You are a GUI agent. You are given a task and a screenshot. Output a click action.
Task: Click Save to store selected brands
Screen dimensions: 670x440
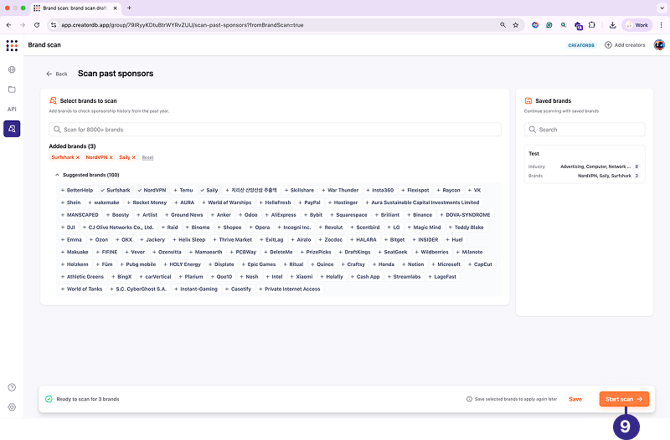click(x=575, y=399)
